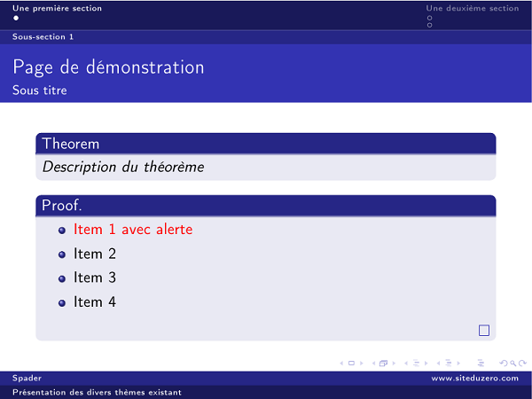
Task: Go to next section arrow
Action: (458, 363)
